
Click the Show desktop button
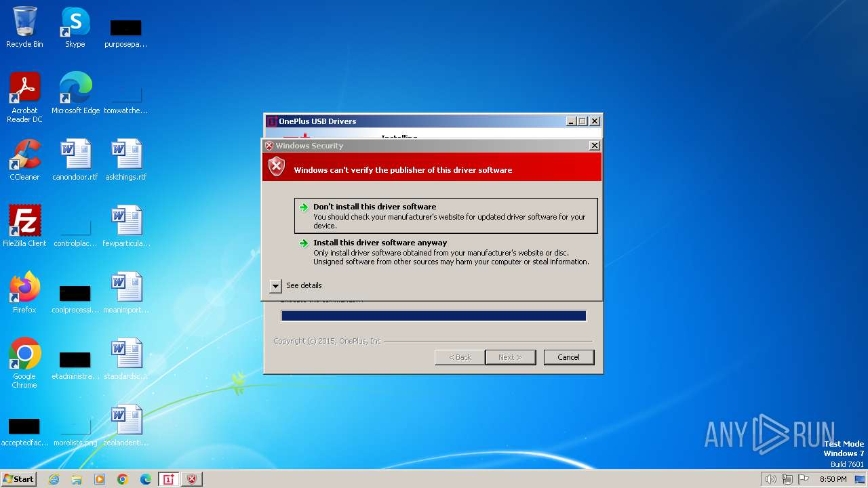point(861,479)
